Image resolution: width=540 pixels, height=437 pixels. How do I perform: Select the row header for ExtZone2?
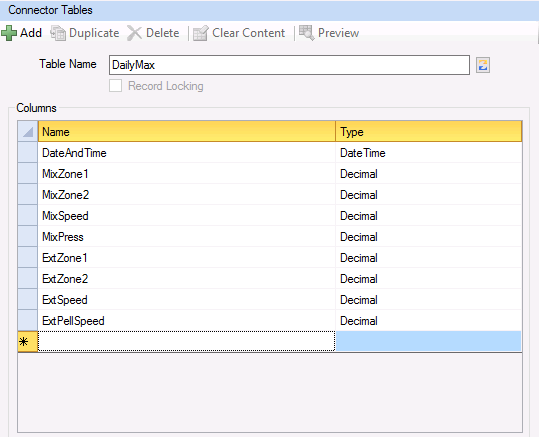coord(28,279)
